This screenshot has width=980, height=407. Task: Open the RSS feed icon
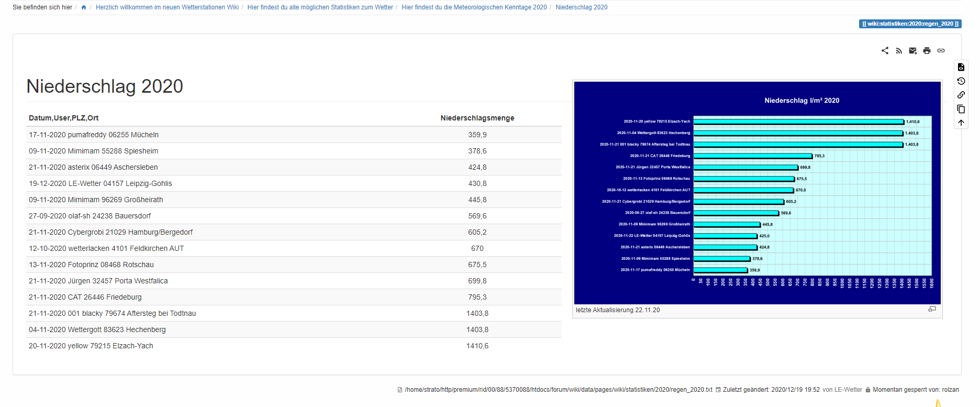point(899,51)
